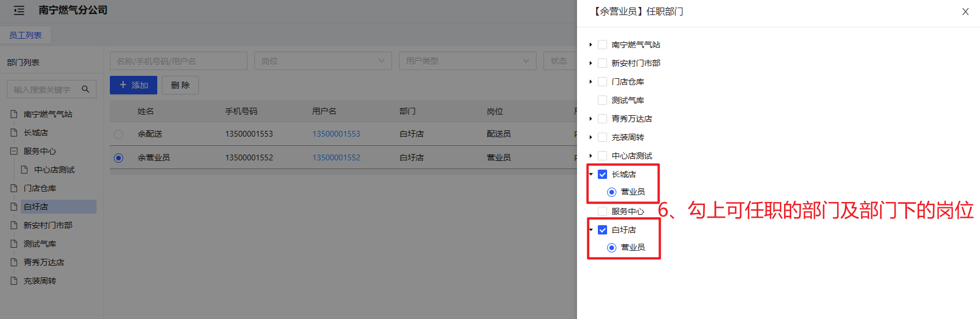980x319 pixels.
Task: Click the file icon next to 门店仓库
Action: coord(14,188)
